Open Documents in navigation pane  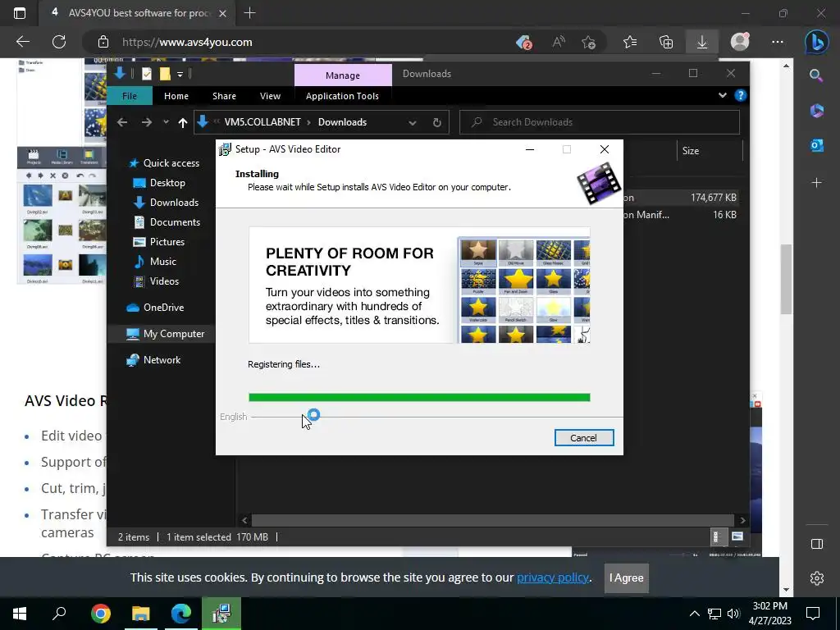pos(175,221)
